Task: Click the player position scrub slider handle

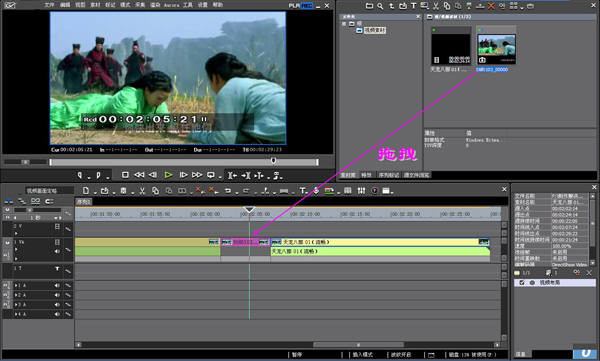Action: (x=273, y=161)
